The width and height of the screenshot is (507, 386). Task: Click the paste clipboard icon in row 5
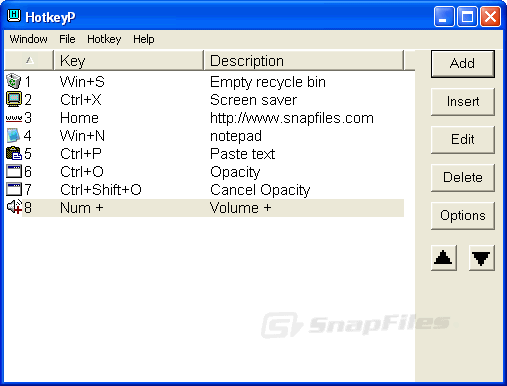click(14, 154)
